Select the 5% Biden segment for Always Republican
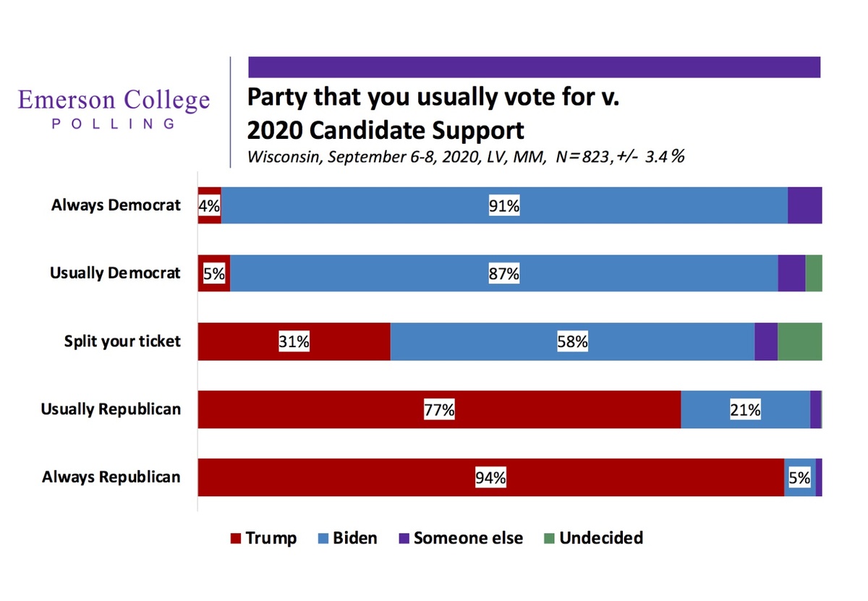Screen dimensions: 868x601 coord(800,477)
